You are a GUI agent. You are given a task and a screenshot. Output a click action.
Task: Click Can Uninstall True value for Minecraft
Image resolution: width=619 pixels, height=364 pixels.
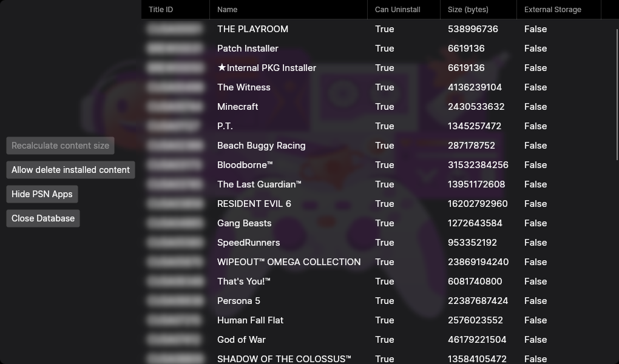385,107
